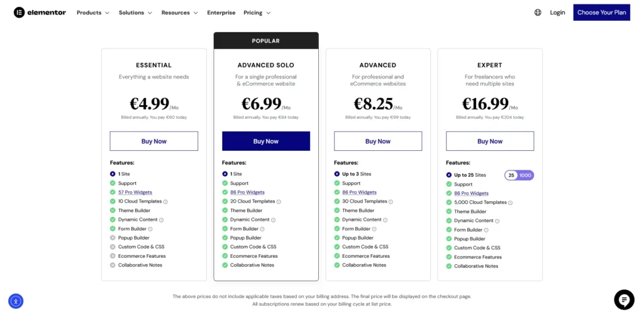This screenshot has width=644, height=317.
Task: Open the Enterprise menu item
Action: [x=221, y=13]
